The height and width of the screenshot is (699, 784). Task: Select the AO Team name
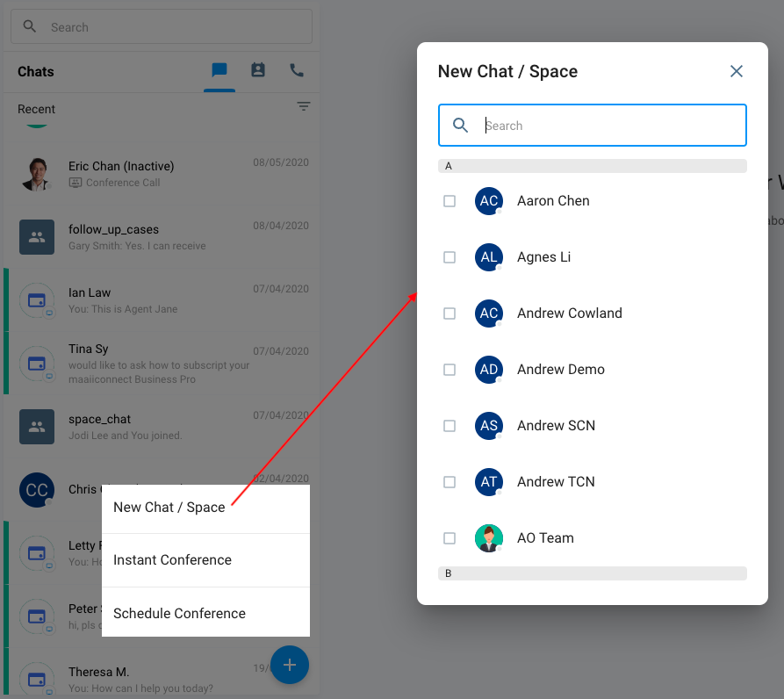click(x=545, y=538)
